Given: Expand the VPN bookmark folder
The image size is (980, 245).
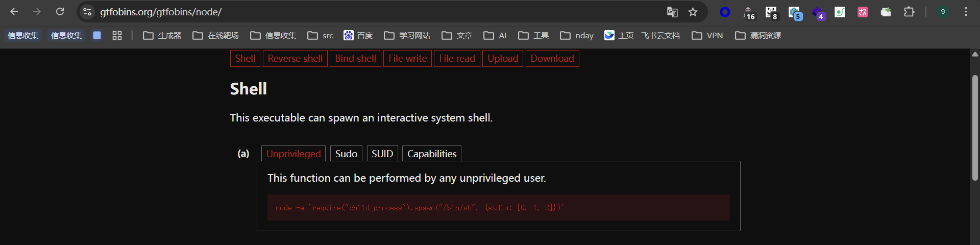Looking at the screenshot, I should pyautogui.click(x=707, y=35).
